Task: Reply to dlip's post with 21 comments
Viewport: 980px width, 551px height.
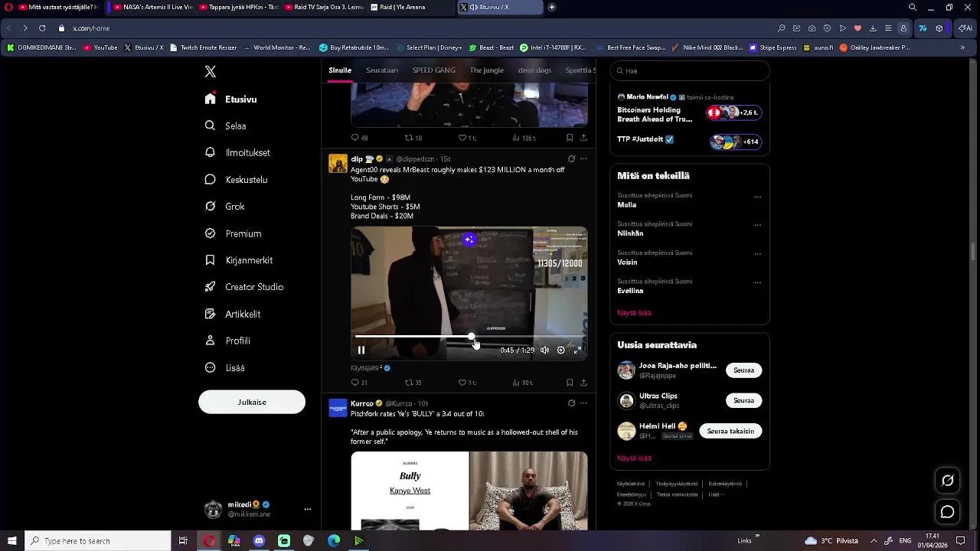Action: pos(359,383)
